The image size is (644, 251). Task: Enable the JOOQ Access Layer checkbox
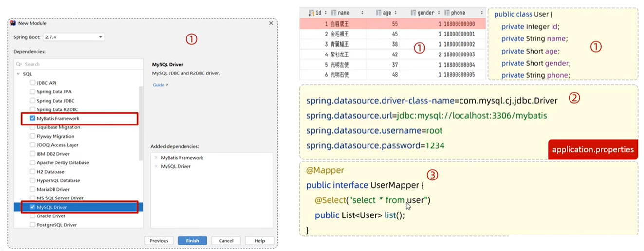click(x=32, y=145)
